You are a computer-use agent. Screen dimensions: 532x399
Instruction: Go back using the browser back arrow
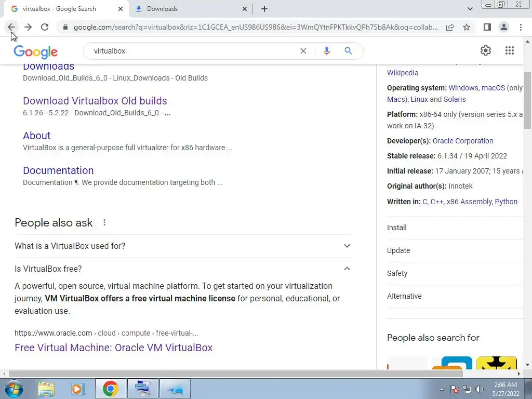point(11,27)
